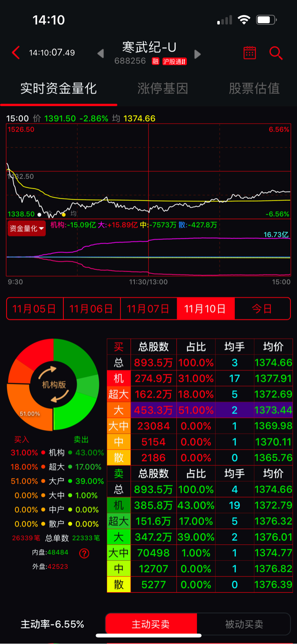Select buy row 散 label
Viewport: 297px width, 644px height.
[119, 458]
